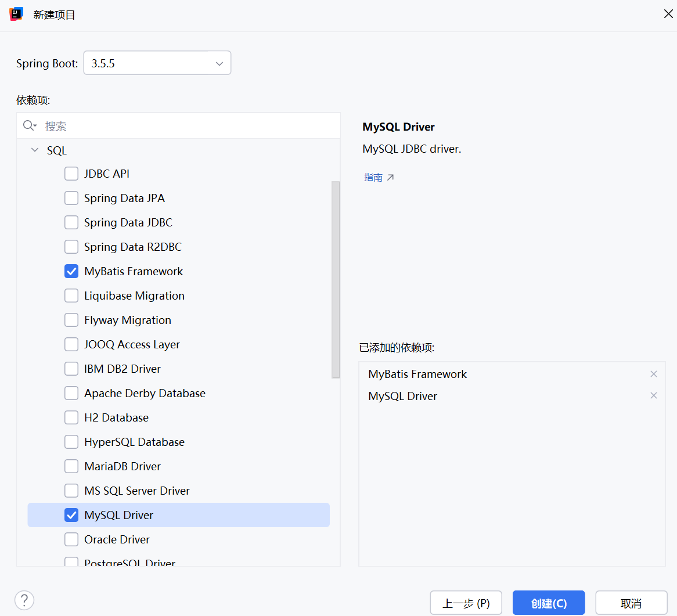Remove MyBatis Framework from added dependencies
This screenshot has width=677, height=616.
[653, 374]
